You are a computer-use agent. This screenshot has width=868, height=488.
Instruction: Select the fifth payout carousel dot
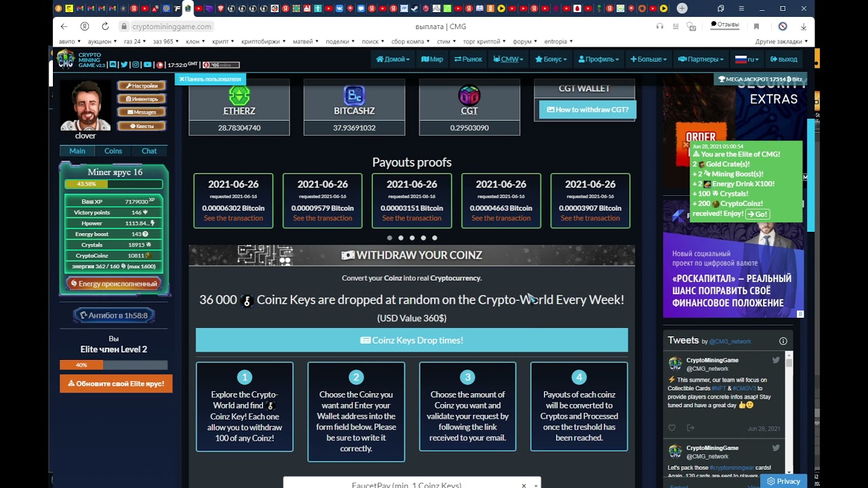[435, 238]
